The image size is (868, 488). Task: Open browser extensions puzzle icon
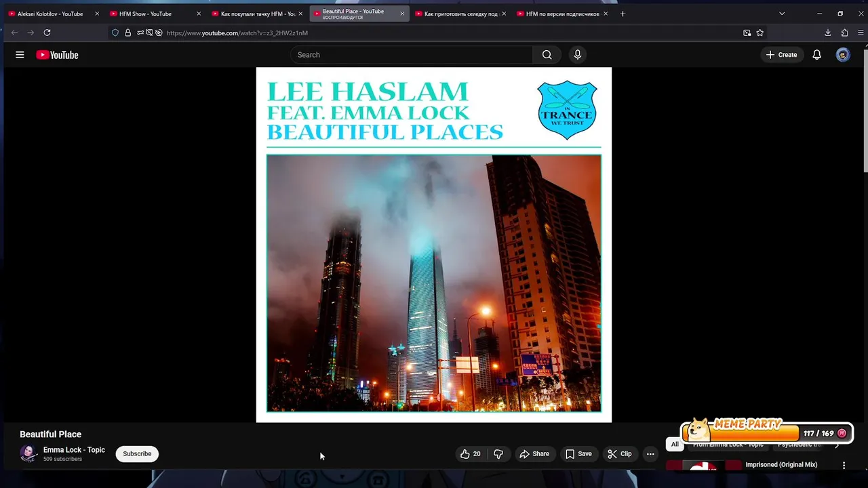pos(844,33)
